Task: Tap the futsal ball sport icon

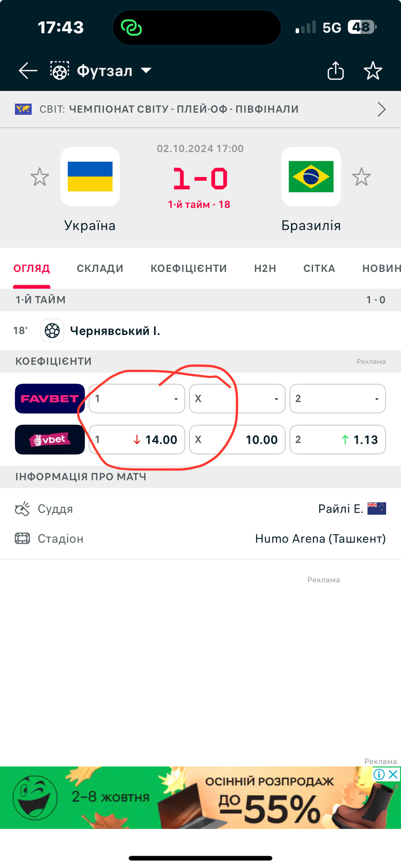Action: 59,70
